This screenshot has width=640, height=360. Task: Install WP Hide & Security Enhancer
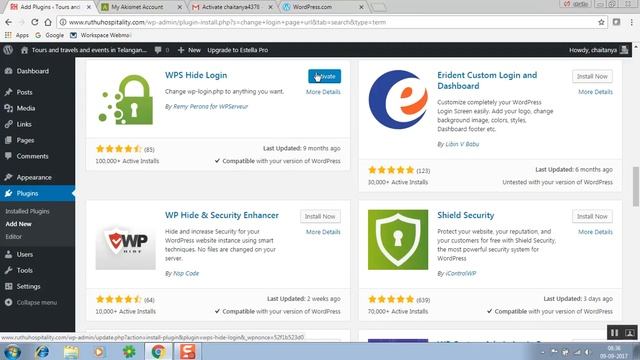[320, 216]
